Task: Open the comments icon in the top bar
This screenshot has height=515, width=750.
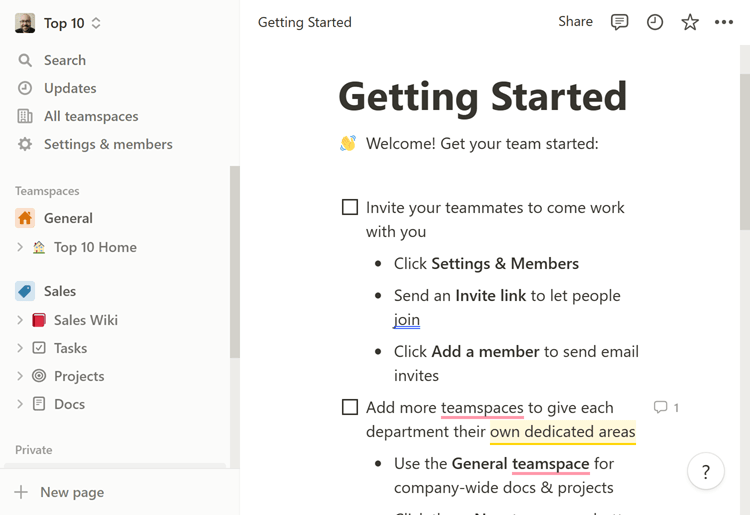Action: pos(619,22)
